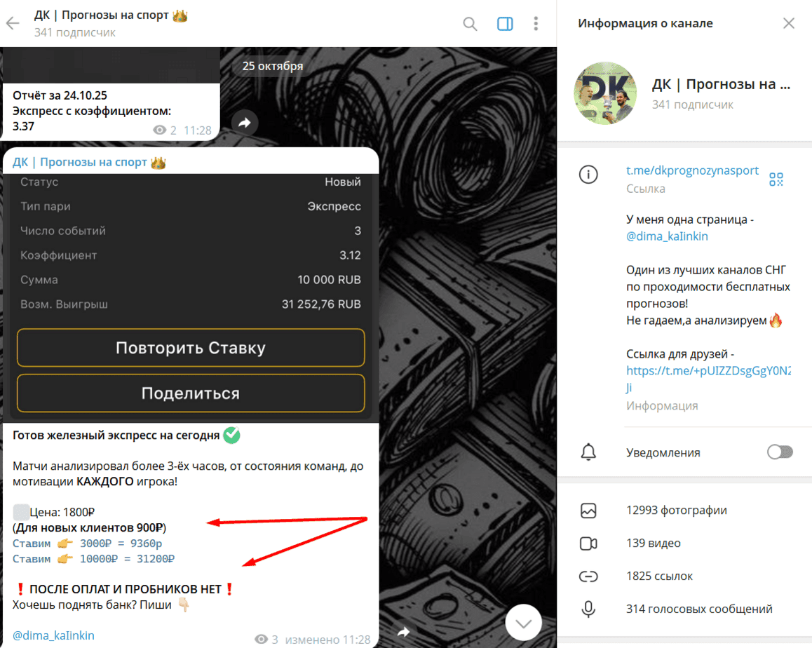This screenshot has height=648, width=812.
Task: Click the back arrow in chat header
Action: point(13,23)
